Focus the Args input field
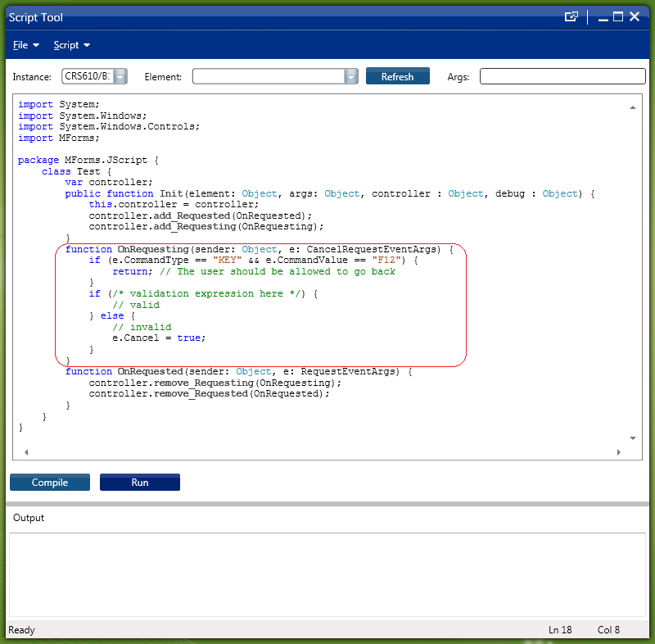This screenshot has width=655, height=644. [562, 76]
